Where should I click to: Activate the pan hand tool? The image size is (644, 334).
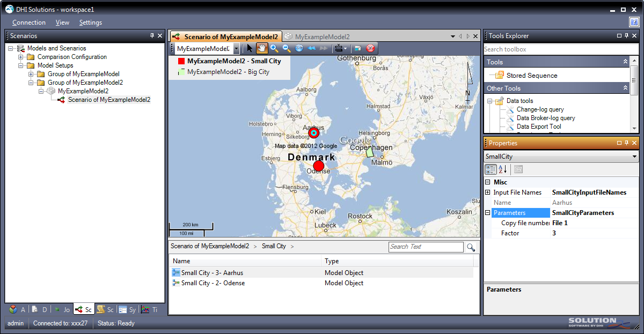(x=262, y=48)
